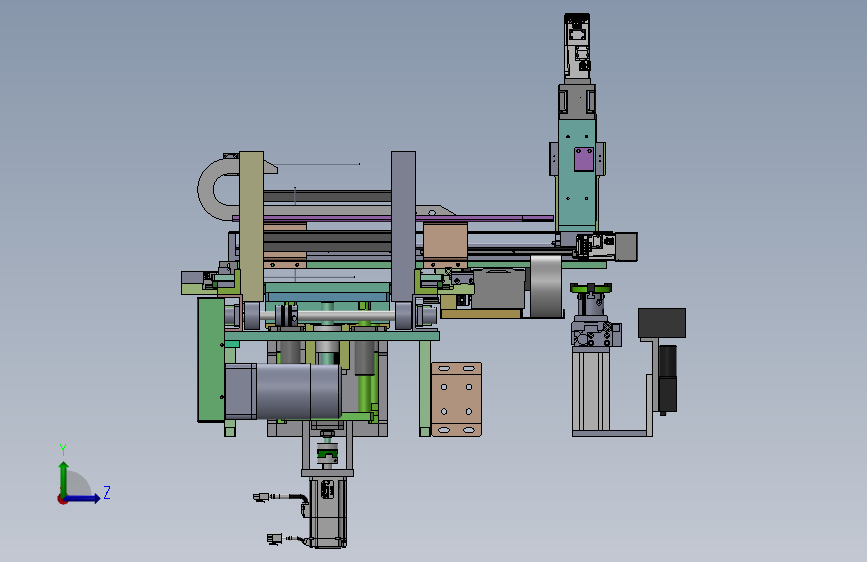Click the dark gray box left of the roller

[499, 289]
